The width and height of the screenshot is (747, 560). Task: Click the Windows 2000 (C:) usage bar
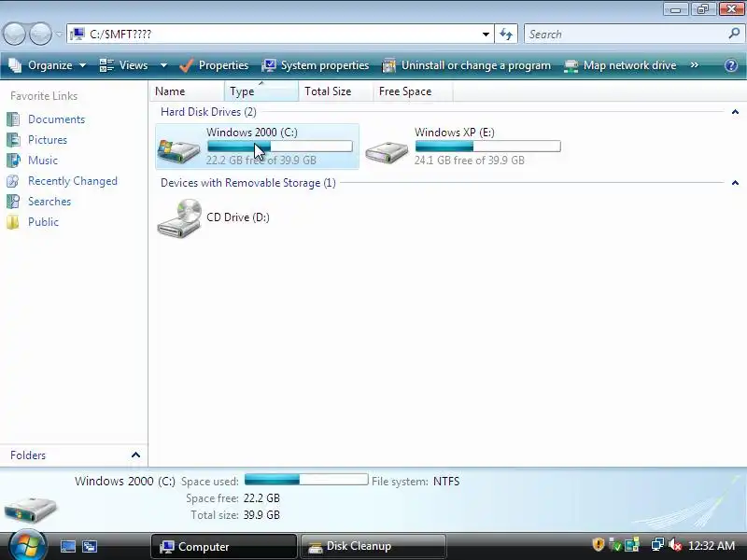pyautogui.click(x=279, y=147)
